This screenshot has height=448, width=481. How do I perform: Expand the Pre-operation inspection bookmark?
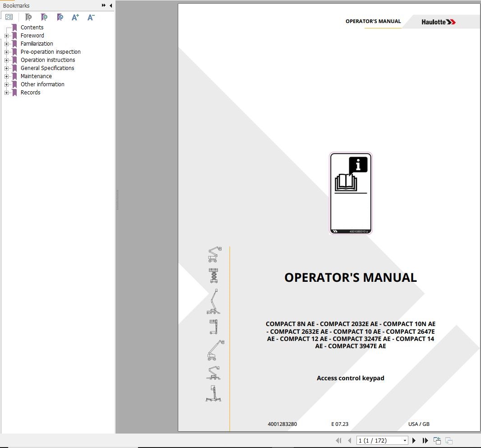(6, 52)
